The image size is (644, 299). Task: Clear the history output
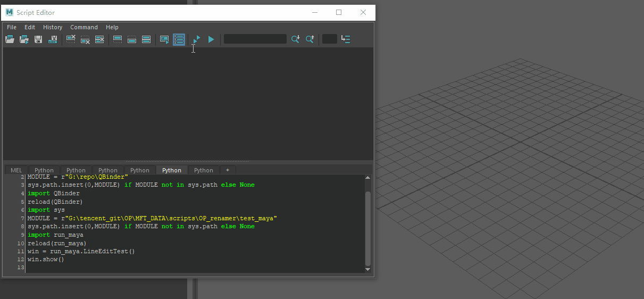71,39
